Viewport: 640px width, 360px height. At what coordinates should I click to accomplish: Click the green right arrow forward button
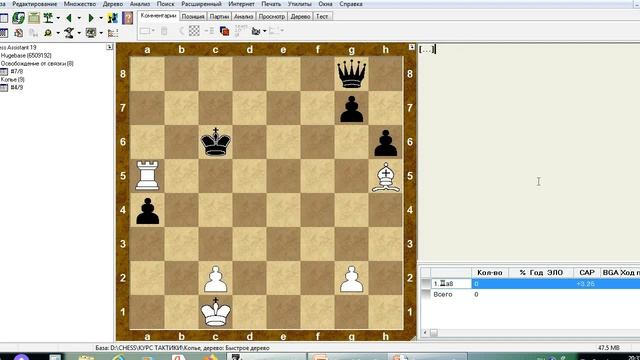[91, 18]
